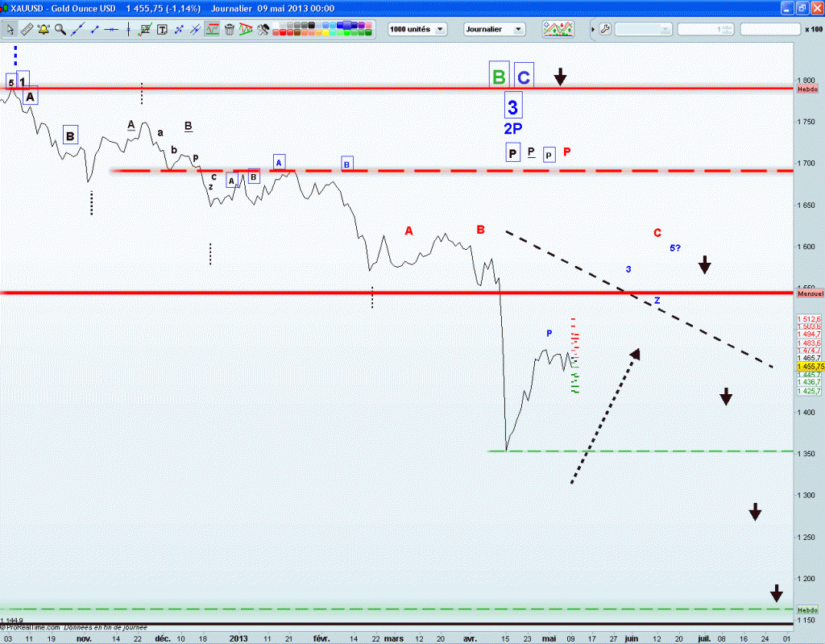
Task: Click the Hebdo label at 1800 level
Action: (x=806, y=89)
